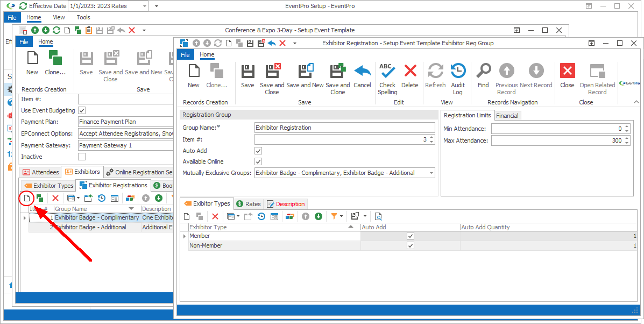Image resolution: width=644 pixels, height=324 pixels.
Task: Open the Attendees tab in Event Template
Action: point(40,172)
